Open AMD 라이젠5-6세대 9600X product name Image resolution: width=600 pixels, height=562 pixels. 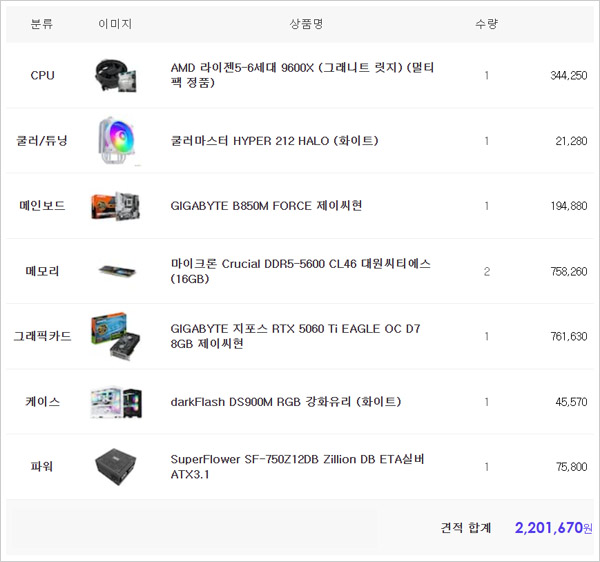pyautogui.click(x=302, y=75)
